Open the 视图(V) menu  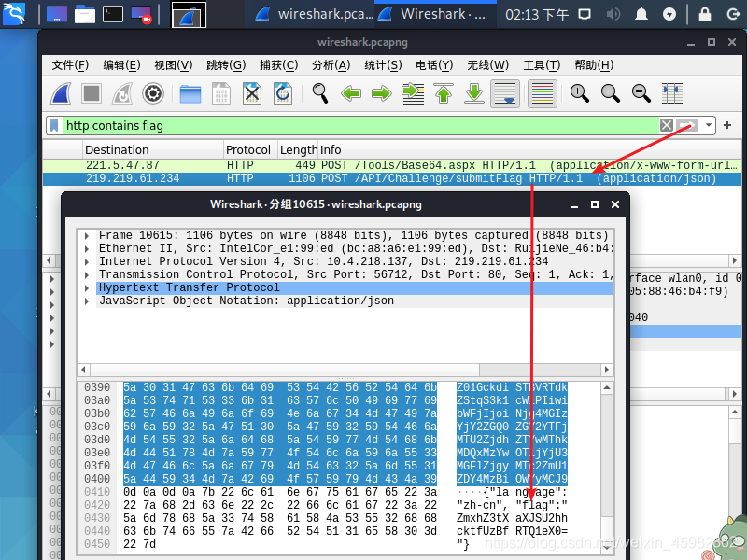(x=174, y=64)
